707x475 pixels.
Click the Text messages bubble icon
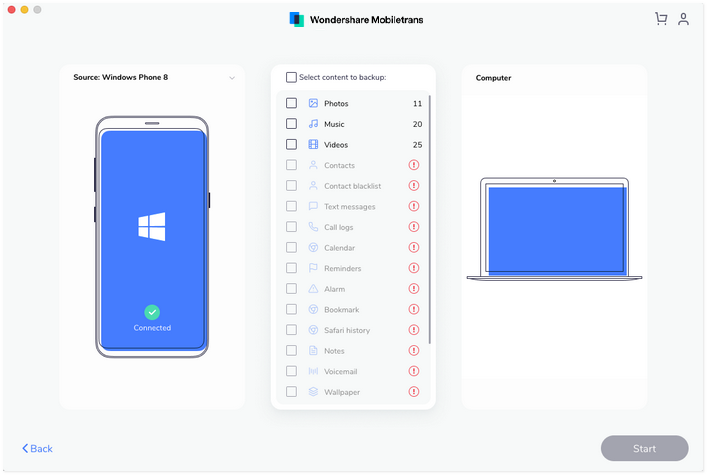pos(313,206)
